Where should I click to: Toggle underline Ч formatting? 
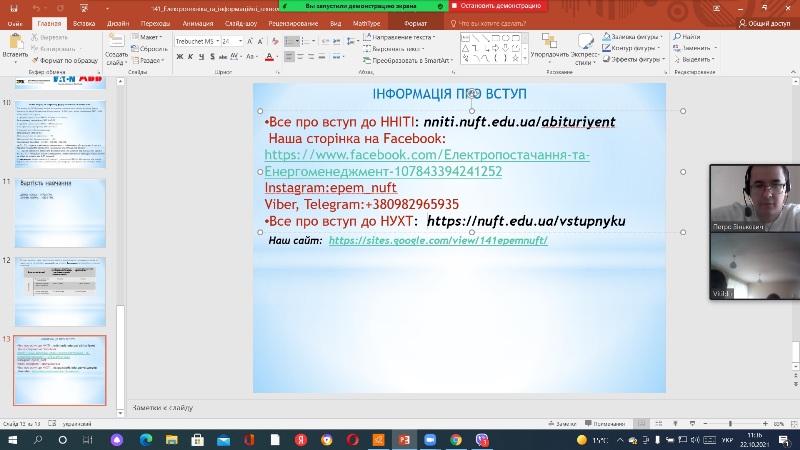(201, 57)
